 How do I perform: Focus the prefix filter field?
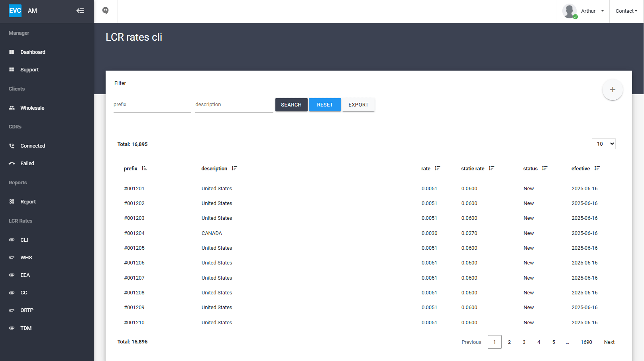(152, 105)
